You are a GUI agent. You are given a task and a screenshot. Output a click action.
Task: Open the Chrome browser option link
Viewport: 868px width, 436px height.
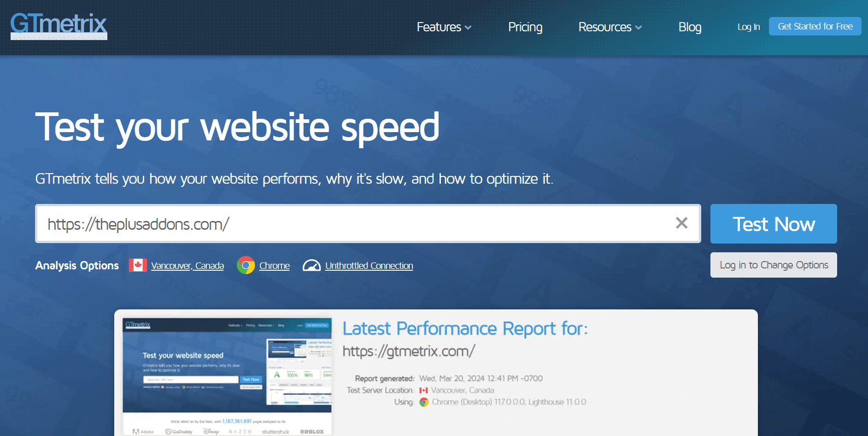coord(275,266)
